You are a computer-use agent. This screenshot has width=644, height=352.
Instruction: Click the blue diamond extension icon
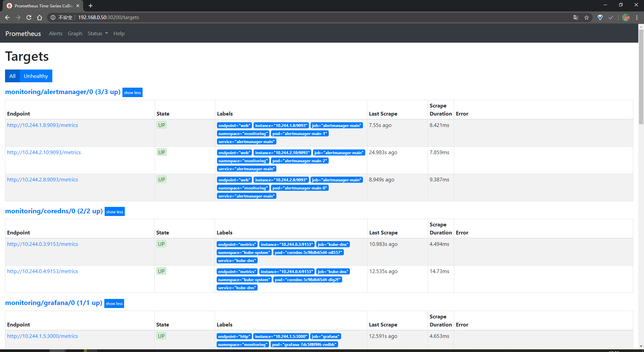(600, 17)
